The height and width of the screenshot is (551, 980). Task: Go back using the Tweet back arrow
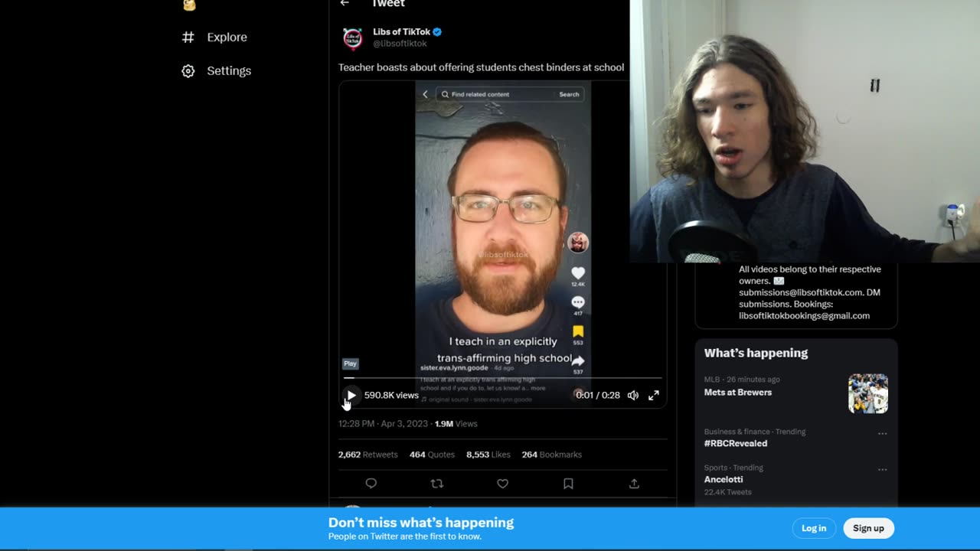click(345, 3)
